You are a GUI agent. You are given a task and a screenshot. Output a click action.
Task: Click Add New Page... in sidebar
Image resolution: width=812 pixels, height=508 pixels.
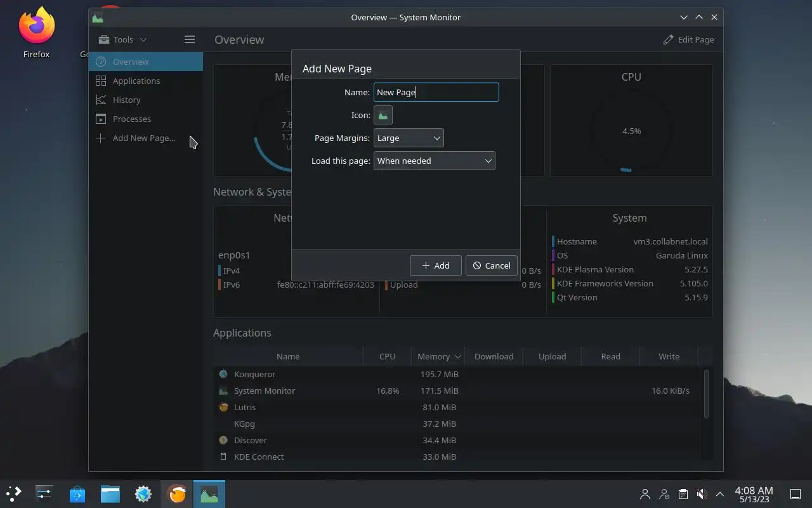click(x=146, y=138)
